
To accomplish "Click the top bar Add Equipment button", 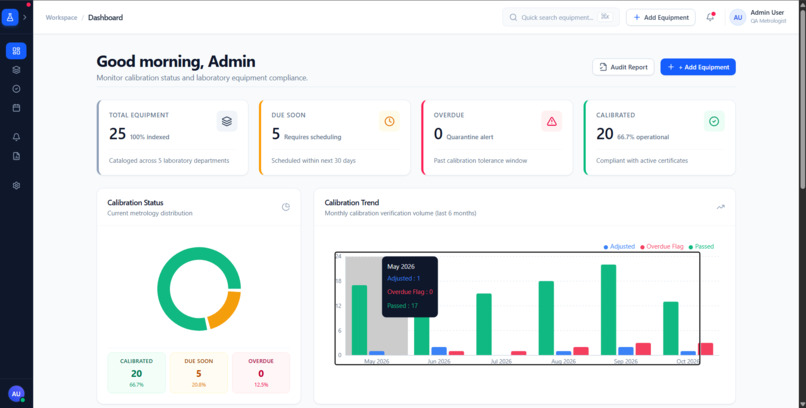I will click(x=661, y=17).
